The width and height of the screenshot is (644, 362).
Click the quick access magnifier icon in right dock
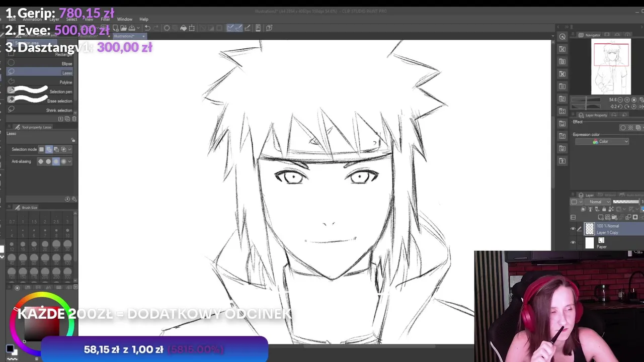click(562, 37)
